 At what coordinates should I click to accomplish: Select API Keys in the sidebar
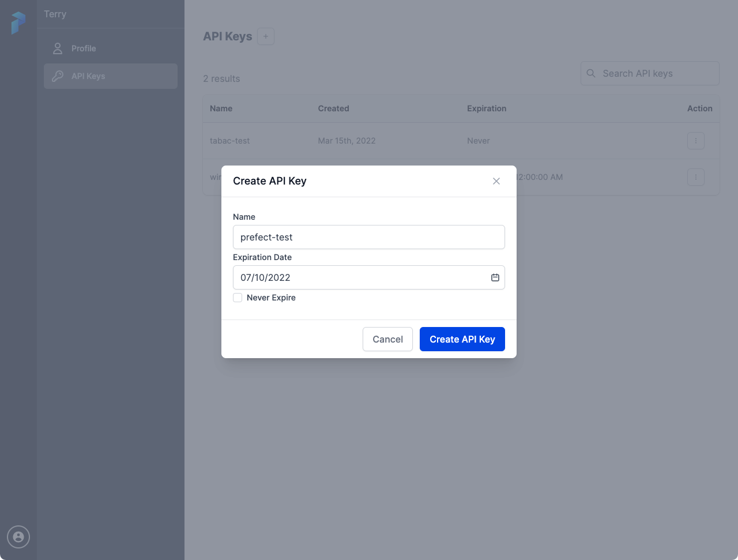click(x=111, y=76)
